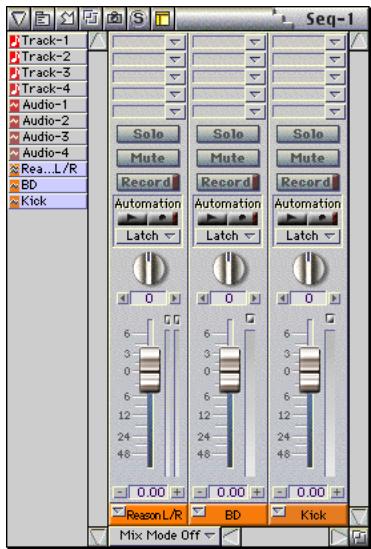Select Audio-4 in the track list
371x549 pixels.
pos(48,153)
